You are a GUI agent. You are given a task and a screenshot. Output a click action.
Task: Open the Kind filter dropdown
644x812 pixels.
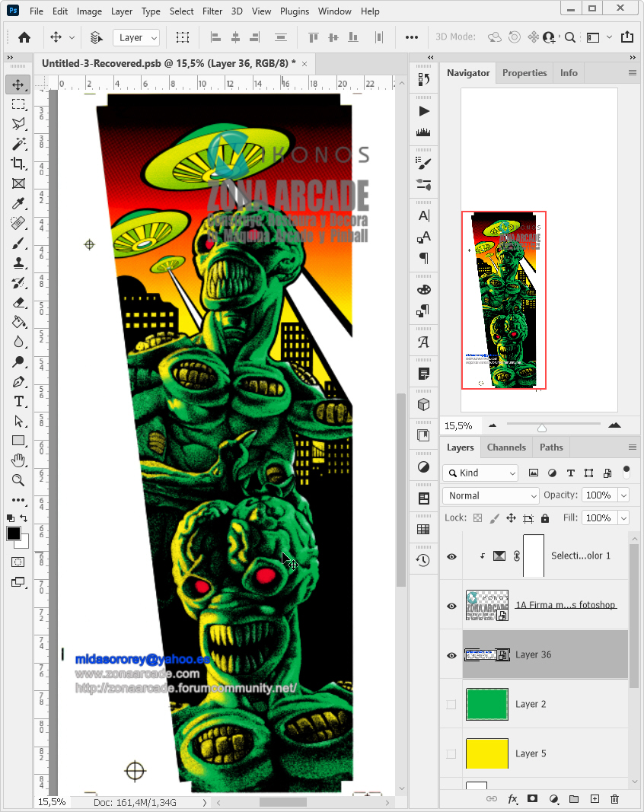click(480, 473)
